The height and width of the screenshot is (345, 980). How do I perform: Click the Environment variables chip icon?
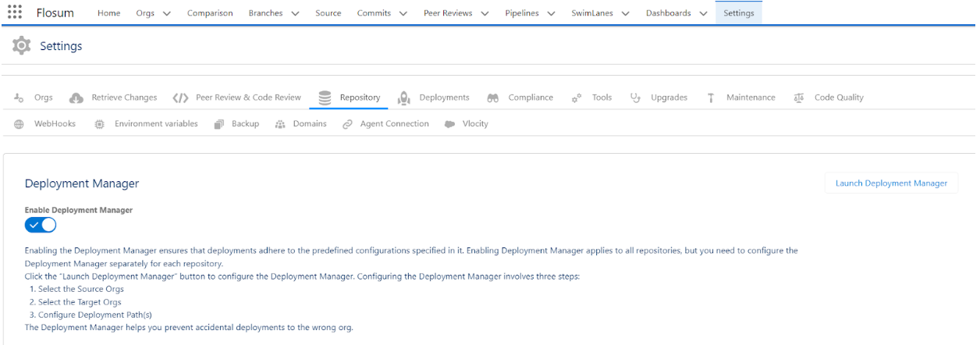(99, 124)
